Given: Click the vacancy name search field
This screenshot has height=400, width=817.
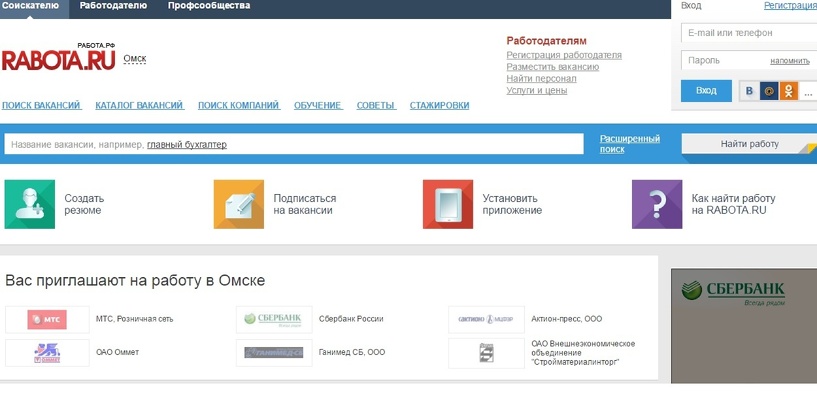Looking at the screenshot, I should (x=294, y=144).
